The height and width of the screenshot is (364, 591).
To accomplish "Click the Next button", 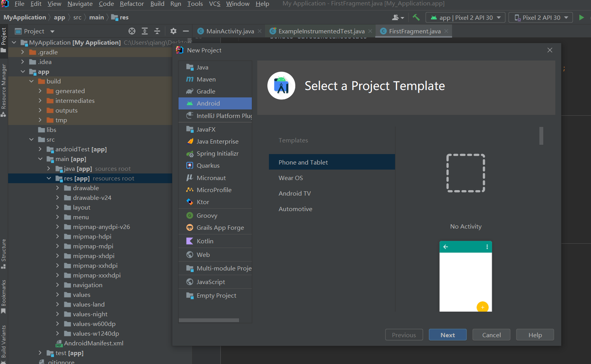I will tap(447, 335).
